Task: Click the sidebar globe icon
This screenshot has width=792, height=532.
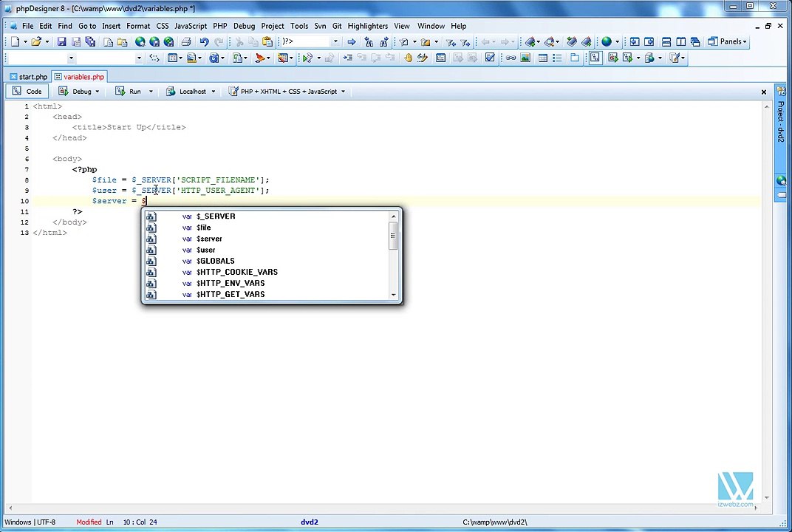Action: pos(781,180)
